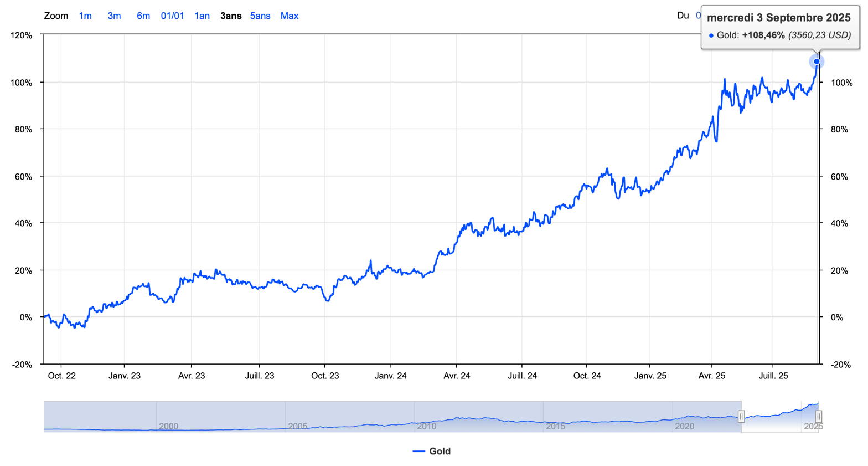Screen dimensions: 868x466
Task: Click the 2005 label in navigator strip
Action: point(297,426)
